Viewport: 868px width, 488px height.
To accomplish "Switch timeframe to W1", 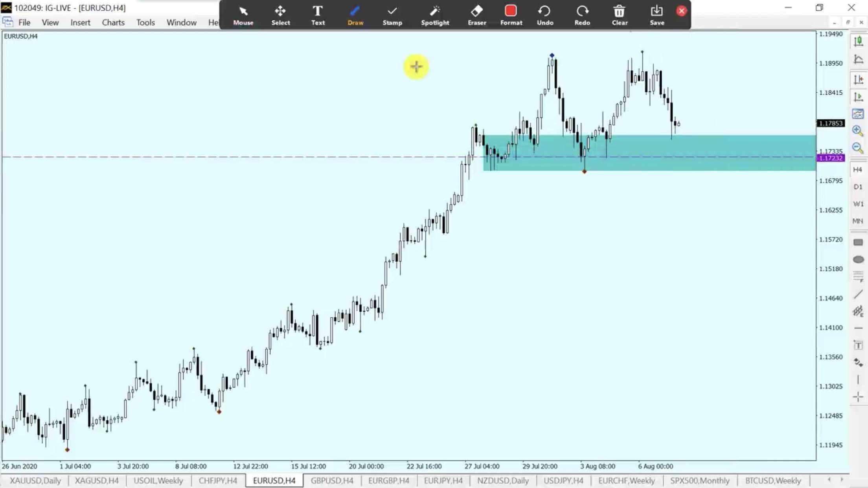I will click(857, 204).
